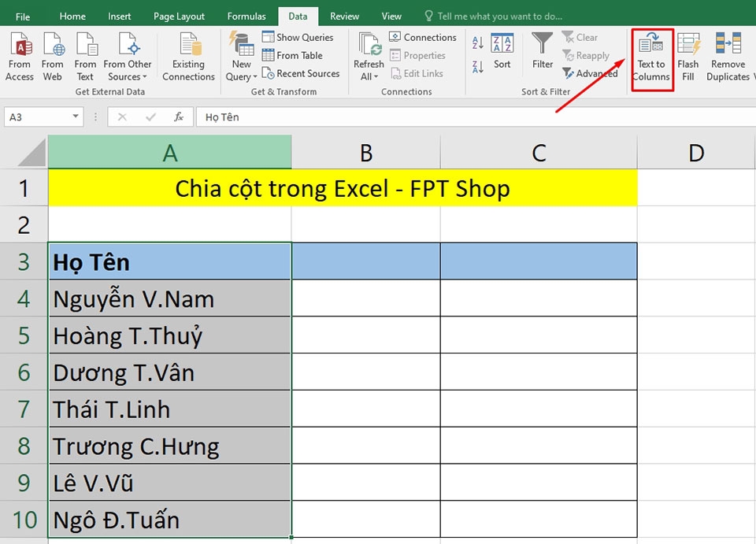This screenshot has width=756, height=544.
Task: Click cell with Dương T.Vân
Action: 170,372
